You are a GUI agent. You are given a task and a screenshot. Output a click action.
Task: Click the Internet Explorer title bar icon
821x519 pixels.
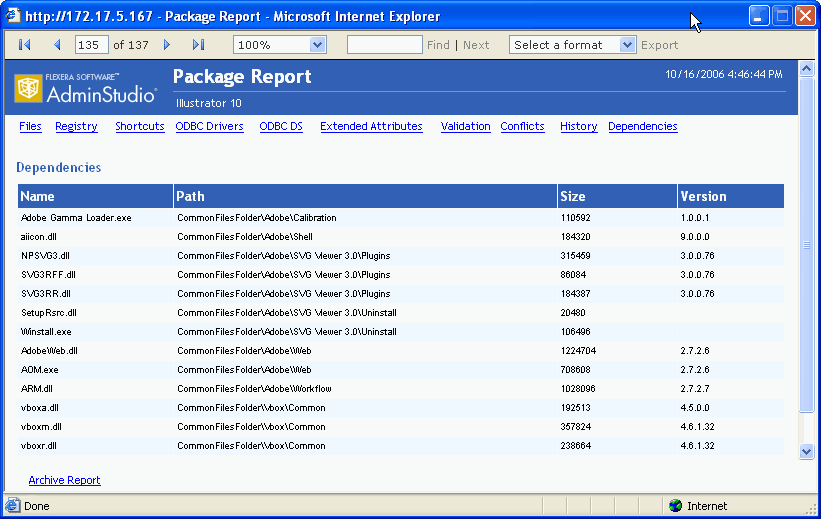[x=13, y=17]
